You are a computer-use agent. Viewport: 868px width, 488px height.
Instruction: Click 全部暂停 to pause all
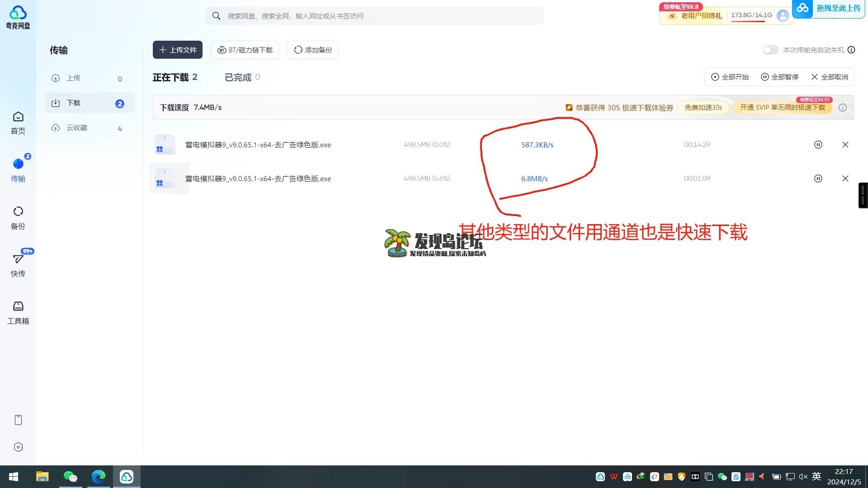(779, 77)
